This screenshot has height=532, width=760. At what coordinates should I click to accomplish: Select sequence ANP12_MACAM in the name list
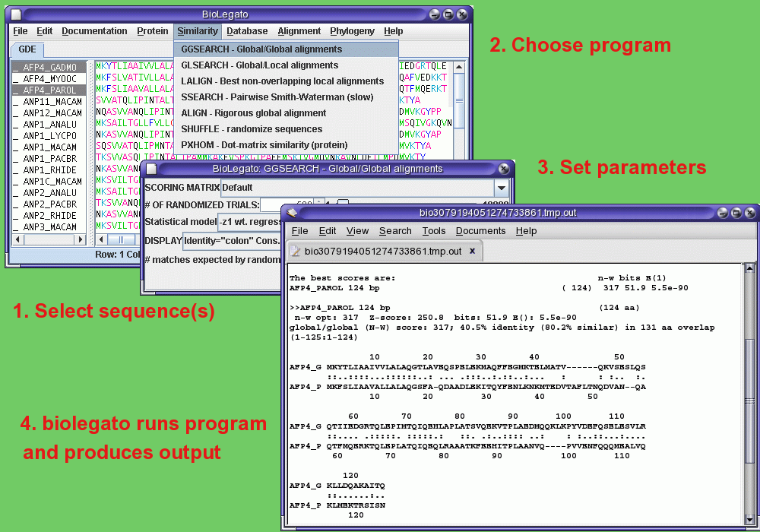click(49, 113)
